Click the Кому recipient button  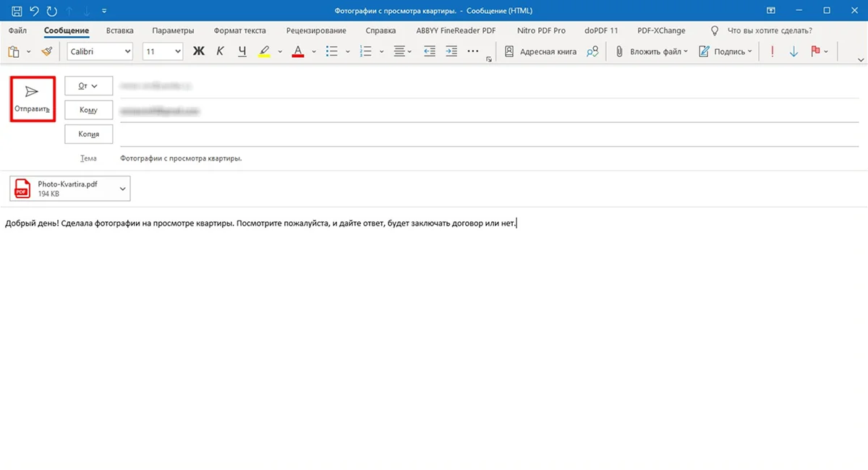pos(88,110)
